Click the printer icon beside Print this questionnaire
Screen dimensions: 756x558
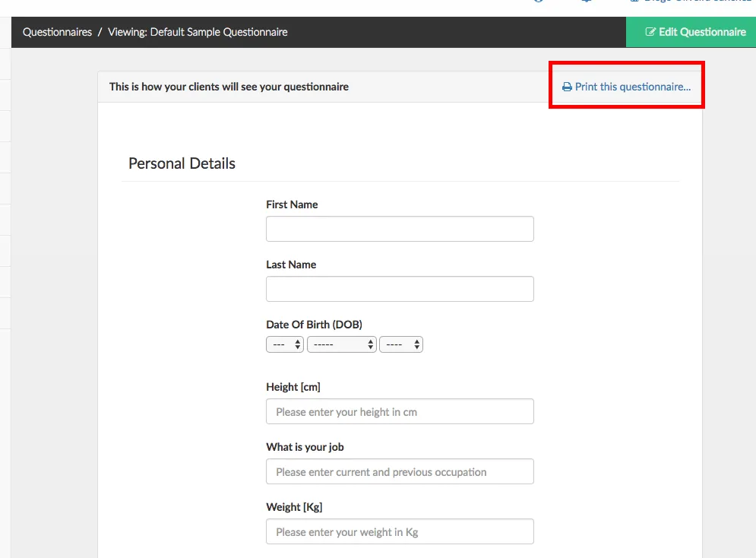point(567,87)
